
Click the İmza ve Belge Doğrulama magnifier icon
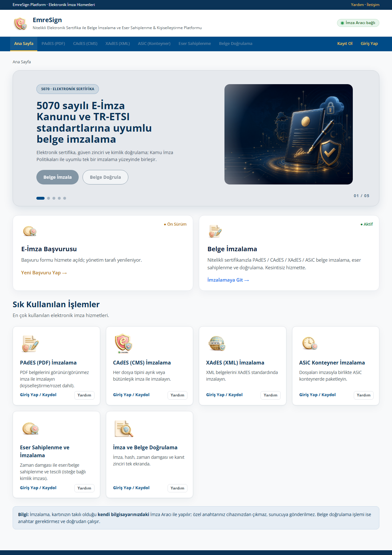(x=124, y=428)
